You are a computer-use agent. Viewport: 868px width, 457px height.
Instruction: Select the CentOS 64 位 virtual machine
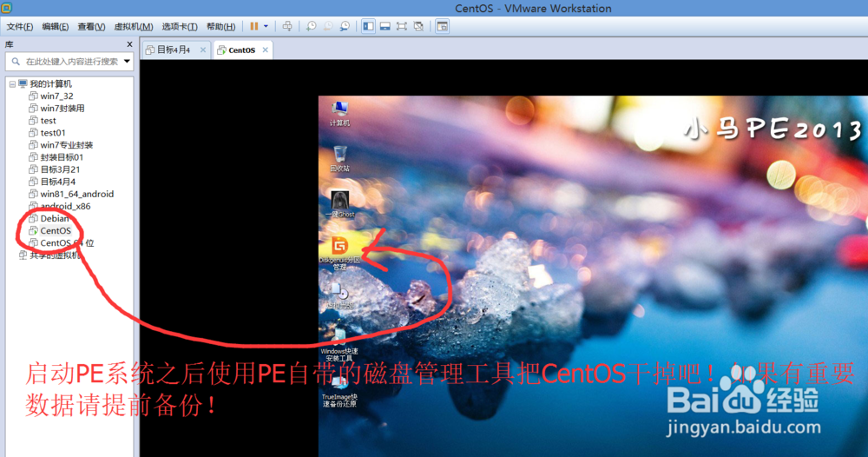(x=67, y=242)
